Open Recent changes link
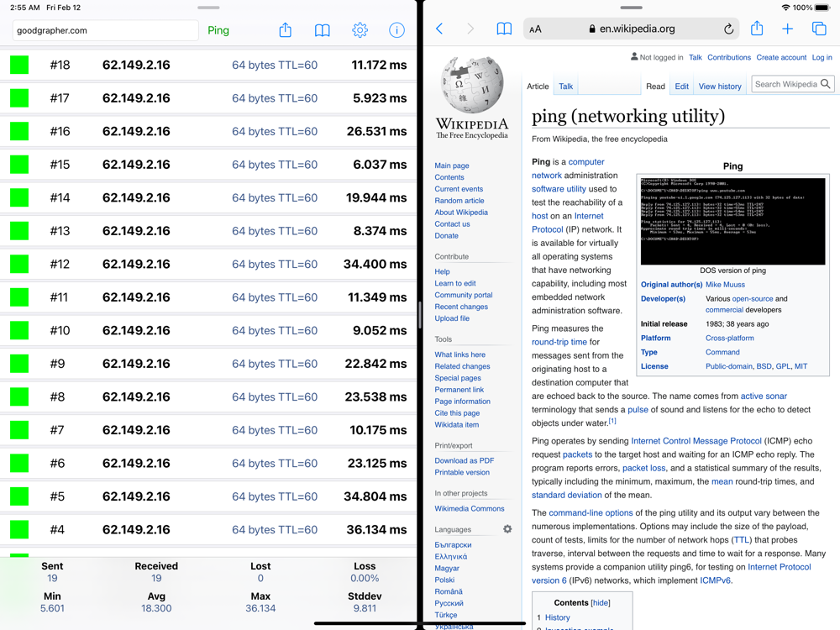The height and width of the screenshot is (630, 840). (x=461, y=307)
